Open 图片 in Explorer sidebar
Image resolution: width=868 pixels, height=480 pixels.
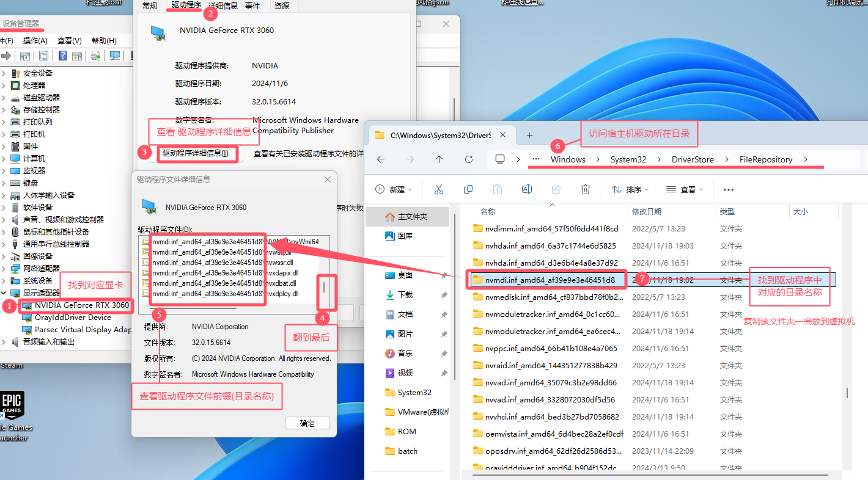pyautogui.click(x=399, y=333)
